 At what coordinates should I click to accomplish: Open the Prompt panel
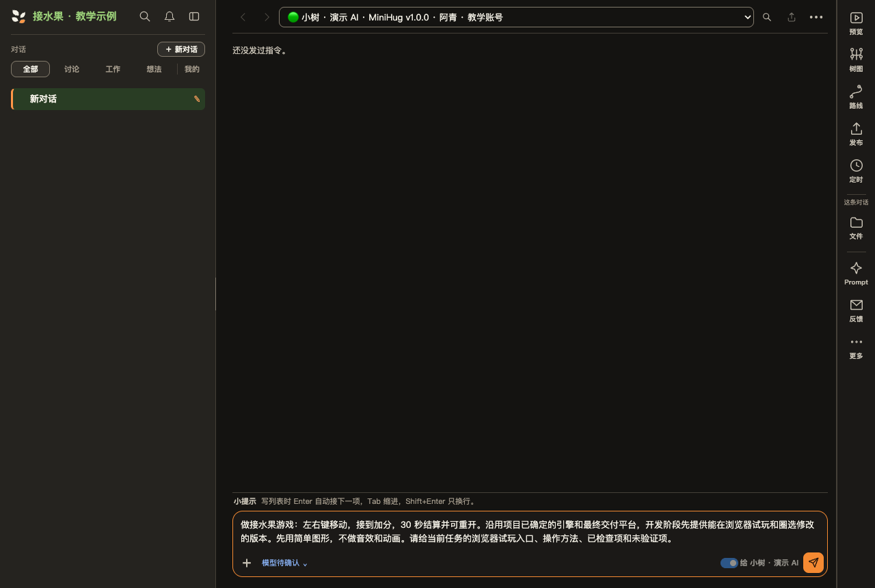point(856,273)
